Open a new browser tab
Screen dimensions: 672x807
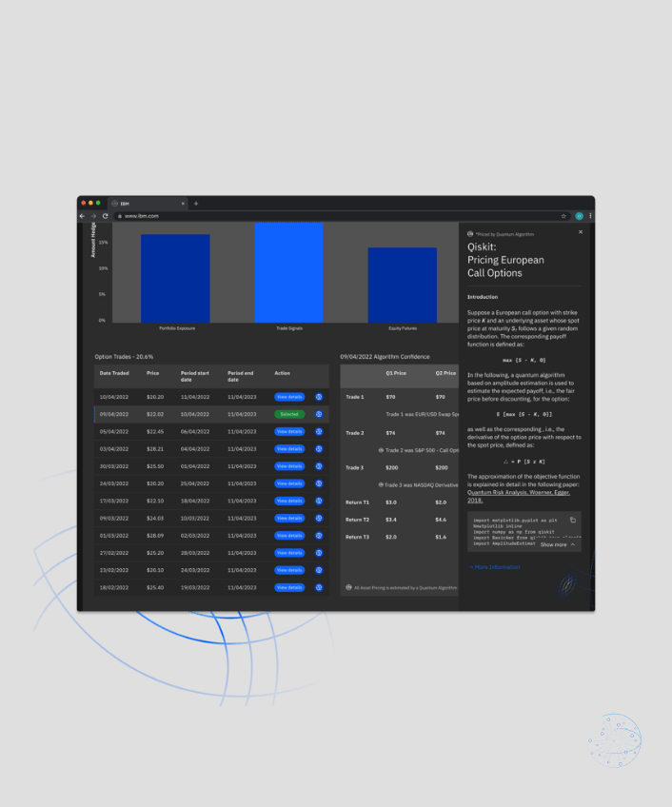point(196,204)
